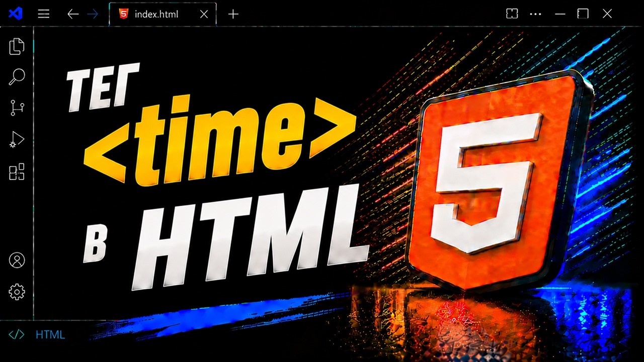Screen dimensions: 644x362
Task: Click the HTML language mode label
Action: point(50,334)
